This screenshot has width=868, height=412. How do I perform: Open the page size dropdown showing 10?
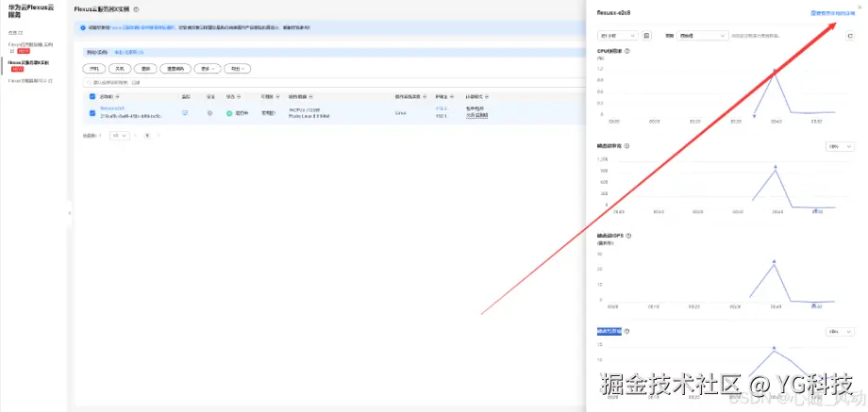[x=120, y=135]
